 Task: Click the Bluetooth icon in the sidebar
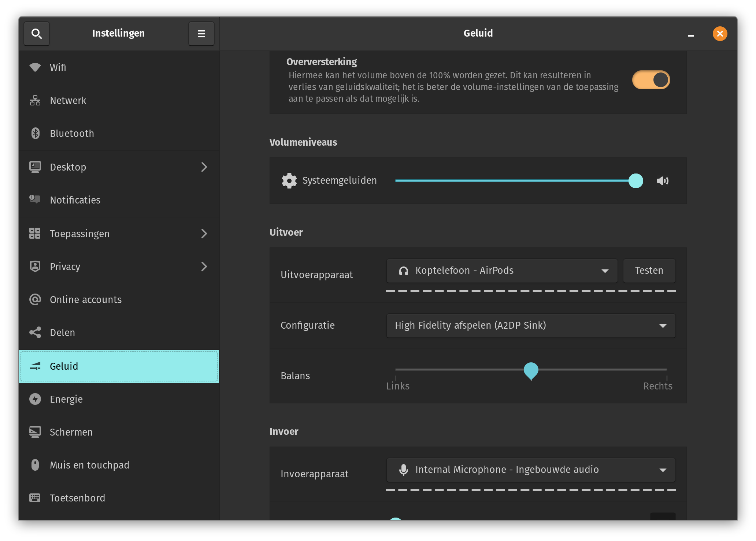pos(35,133)
